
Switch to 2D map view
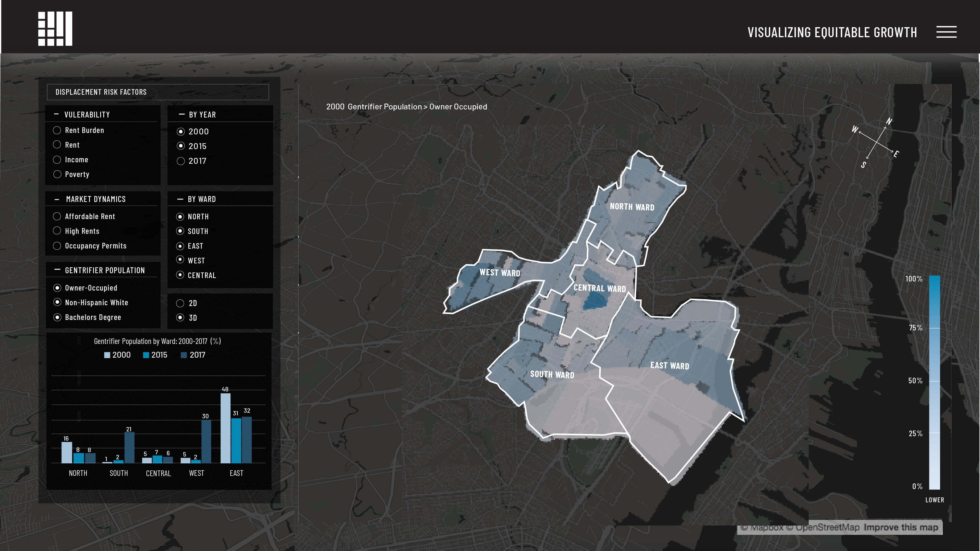point(180,303)
